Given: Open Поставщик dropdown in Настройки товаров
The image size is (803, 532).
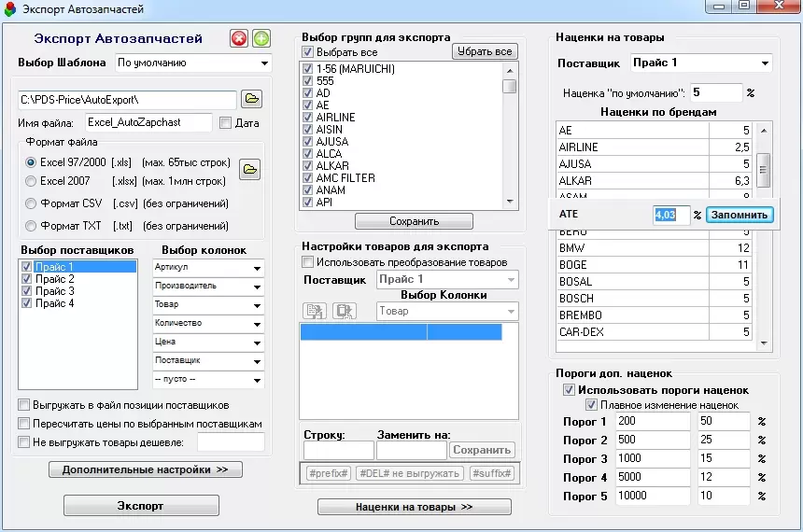Looking at the screenshot, I should 511,280.
